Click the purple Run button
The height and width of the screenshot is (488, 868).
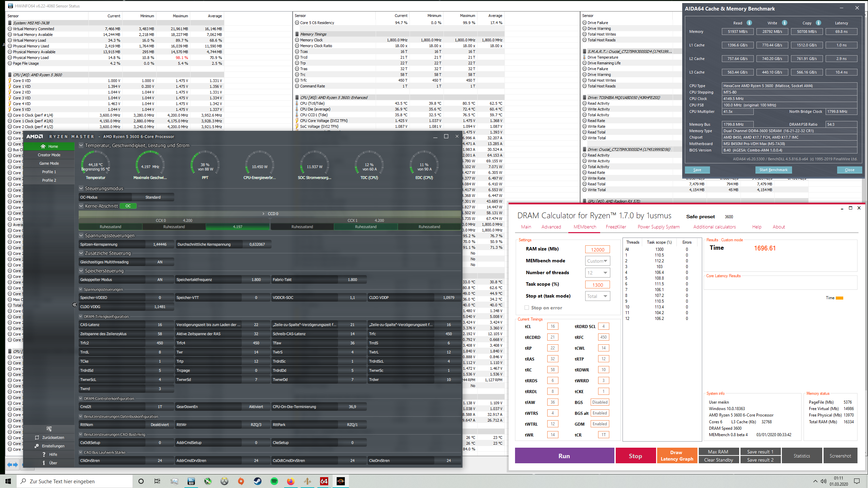565,456
